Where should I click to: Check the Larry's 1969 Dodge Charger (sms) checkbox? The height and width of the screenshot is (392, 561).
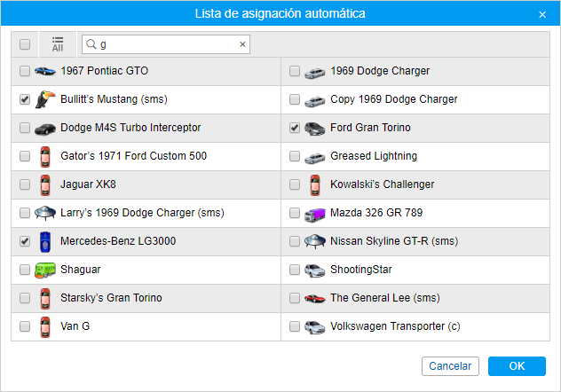25,213
